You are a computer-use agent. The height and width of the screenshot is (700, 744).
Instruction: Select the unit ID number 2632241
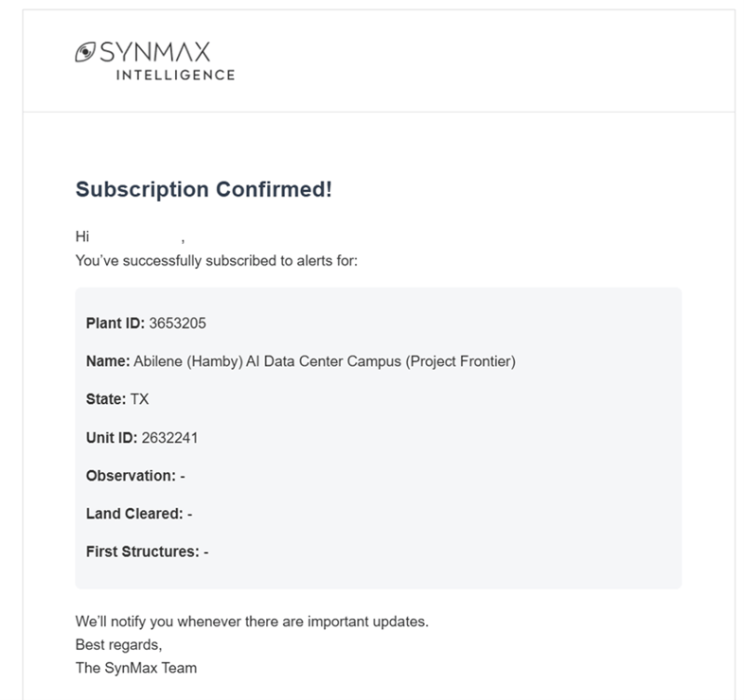[x=169, y=437]
